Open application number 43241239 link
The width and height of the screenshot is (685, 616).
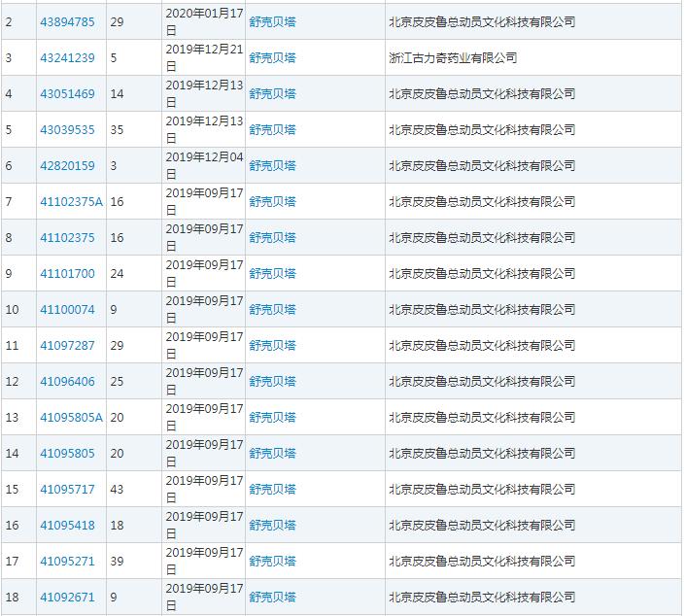pos(67,57)
